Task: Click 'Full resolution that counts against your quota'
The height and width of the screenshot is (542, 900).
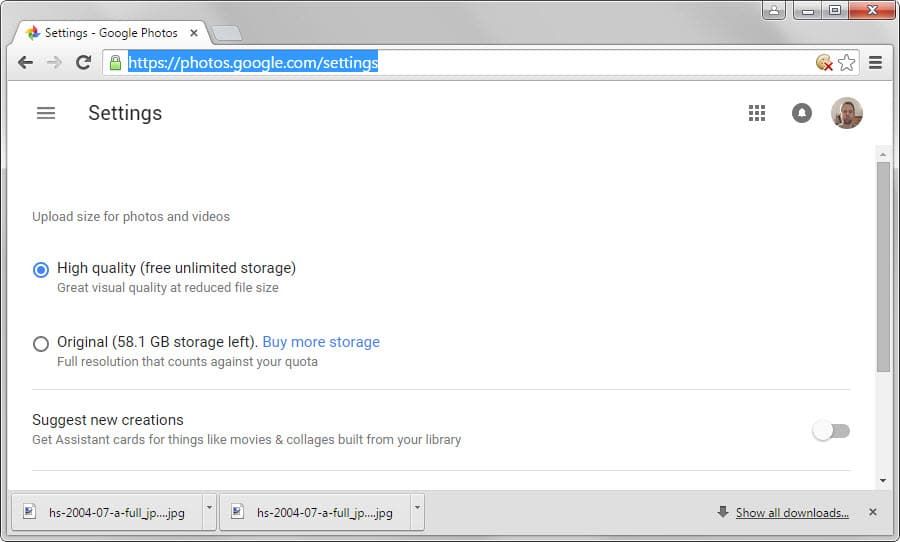Action: click(187, 362)
